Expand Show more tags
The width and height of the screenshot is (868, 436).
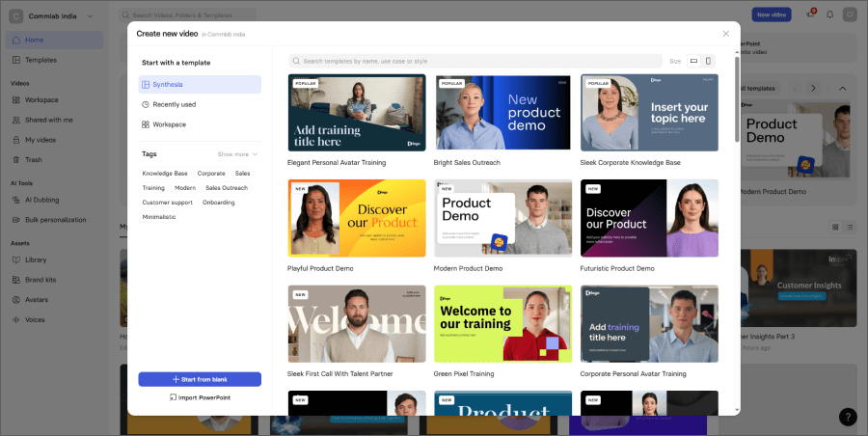(x=237, y=154)
